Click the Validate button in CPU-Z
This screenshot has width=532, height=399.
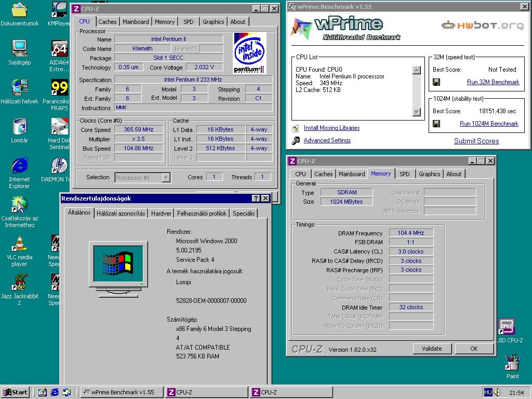click(432, 349)
